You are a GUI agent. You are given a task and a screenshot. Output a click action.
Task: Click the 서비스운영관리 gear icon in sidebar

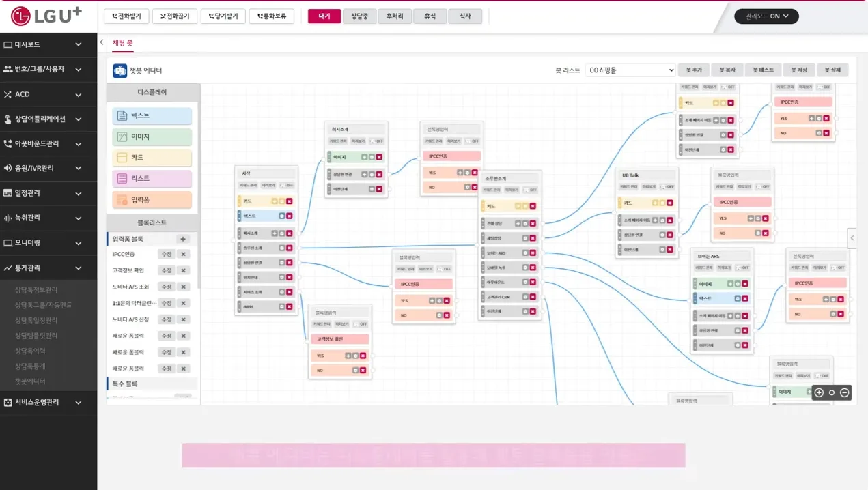coord(8,403)
